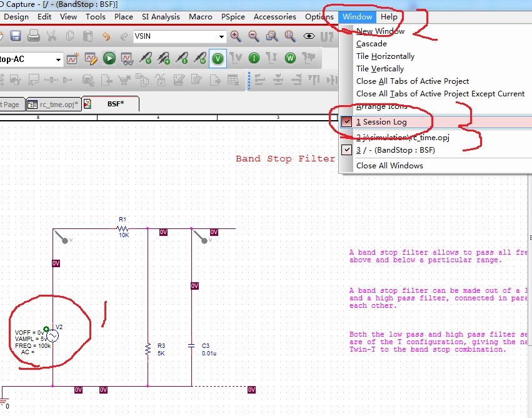Select the 'Band Stop Filter' title text
Image resolution: width=532 pixels, height=418 pixels.
(x=285, y=158)
